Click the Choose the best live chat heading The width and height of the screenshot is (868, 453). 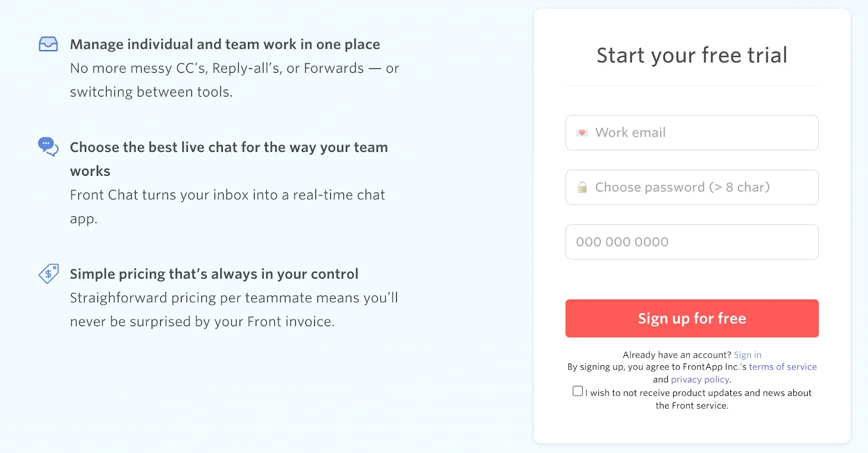(x=228, y=147)
